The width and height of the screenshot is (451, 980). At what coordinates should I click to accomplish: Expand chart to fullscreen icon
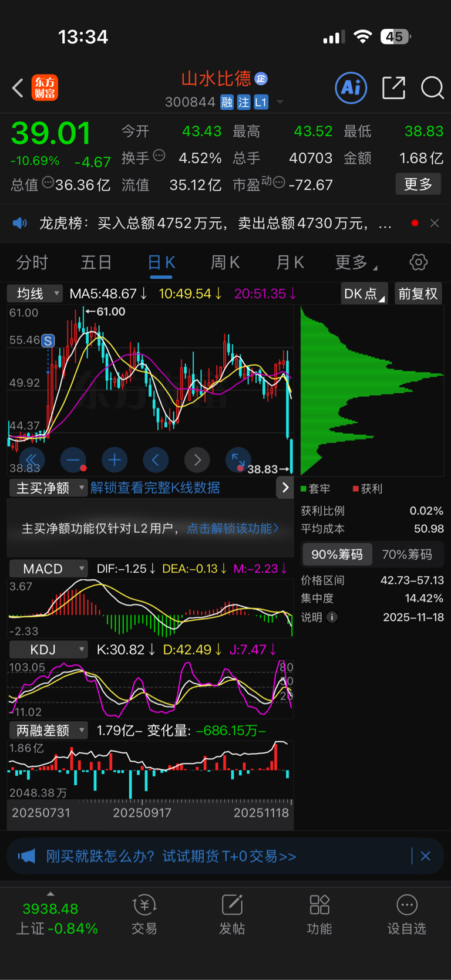coord(238,459)
